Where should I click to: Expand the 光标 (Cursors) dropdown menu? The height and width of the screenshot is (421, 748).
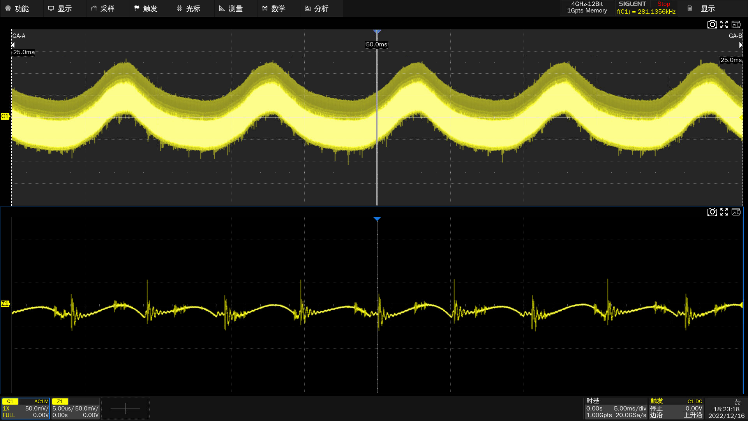[189, 8]
